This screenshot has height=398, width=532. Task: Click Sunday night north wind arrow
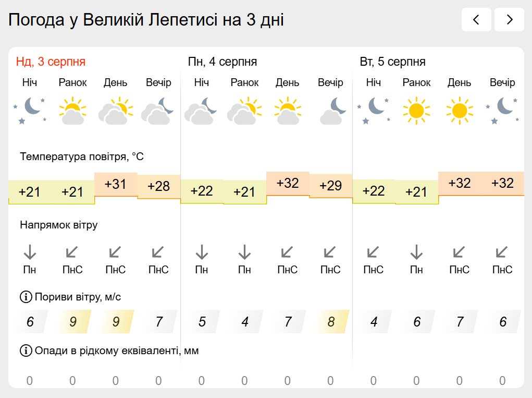tap(30, 252)
